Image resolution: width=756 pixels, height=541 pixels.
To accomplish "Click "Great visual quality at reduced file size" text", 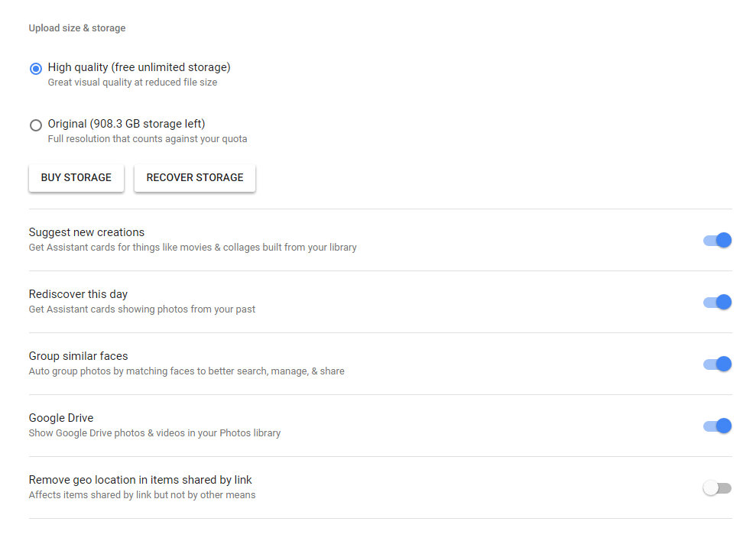I will click(x=132, y=83).
